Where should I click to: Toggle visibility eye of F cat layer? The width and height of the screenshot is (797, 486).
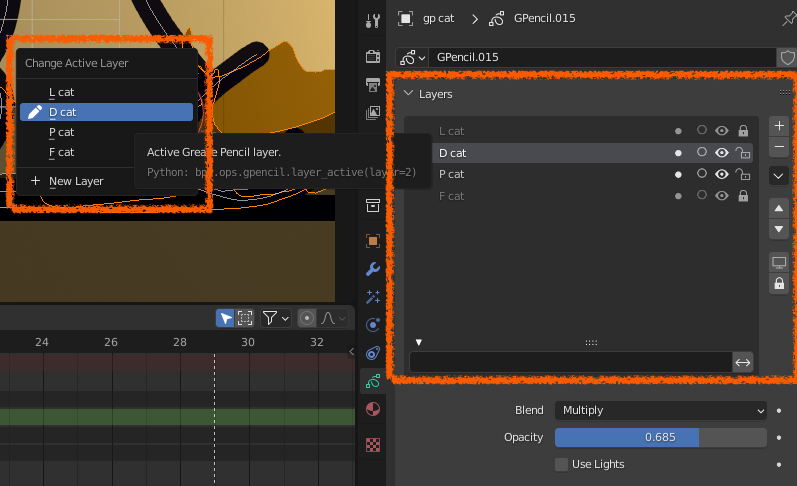pos(721,196)
